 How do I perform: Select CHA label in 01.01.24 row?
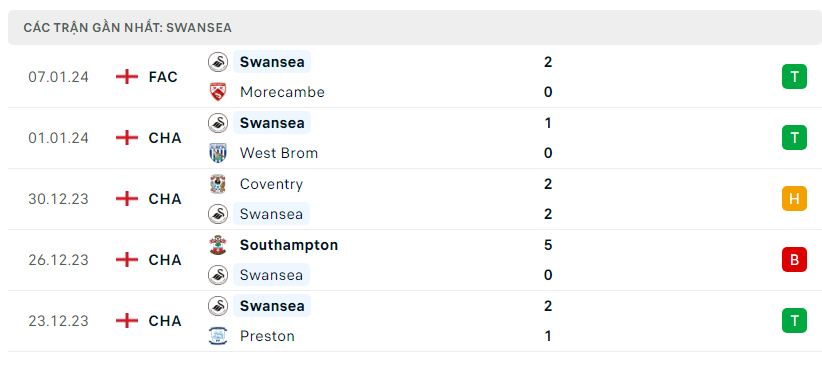tap(165, 138)
